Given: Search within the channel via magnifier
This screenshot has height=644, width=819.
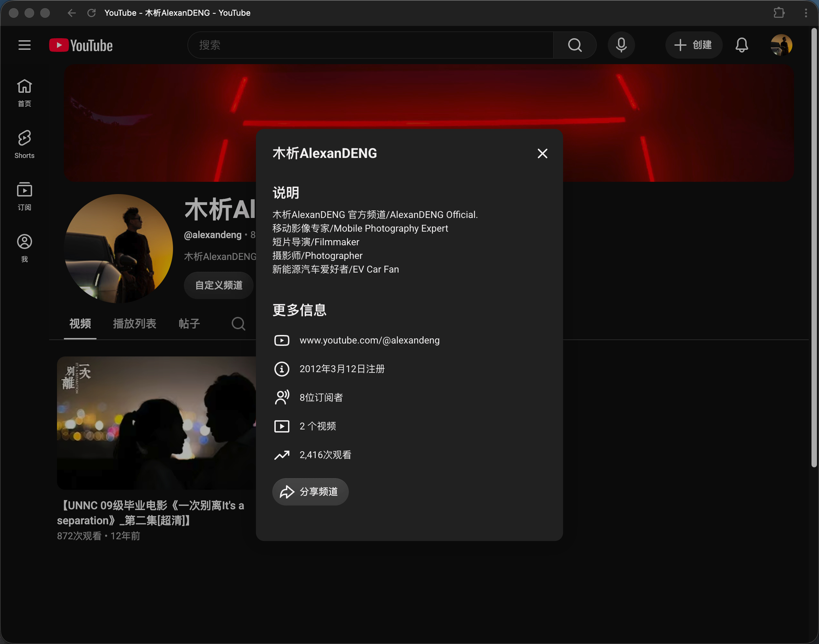Looking at the screenshot, I should coord(239,323).
